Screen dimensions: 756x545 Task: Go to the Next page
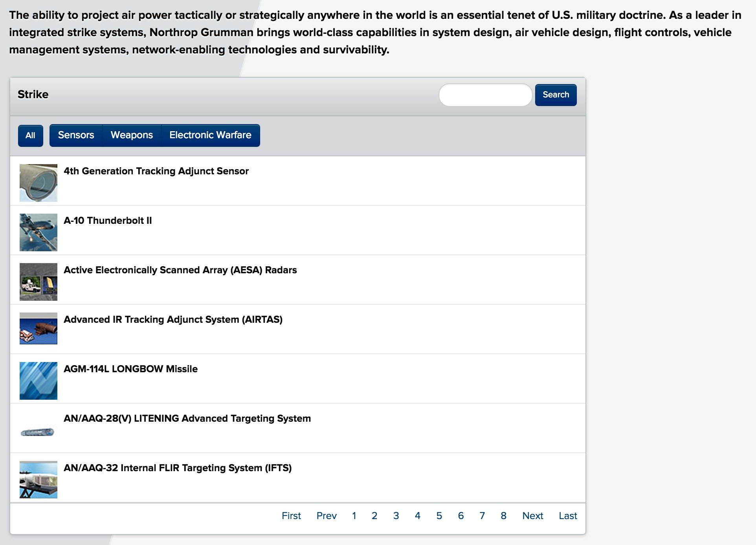pos(533,516)
